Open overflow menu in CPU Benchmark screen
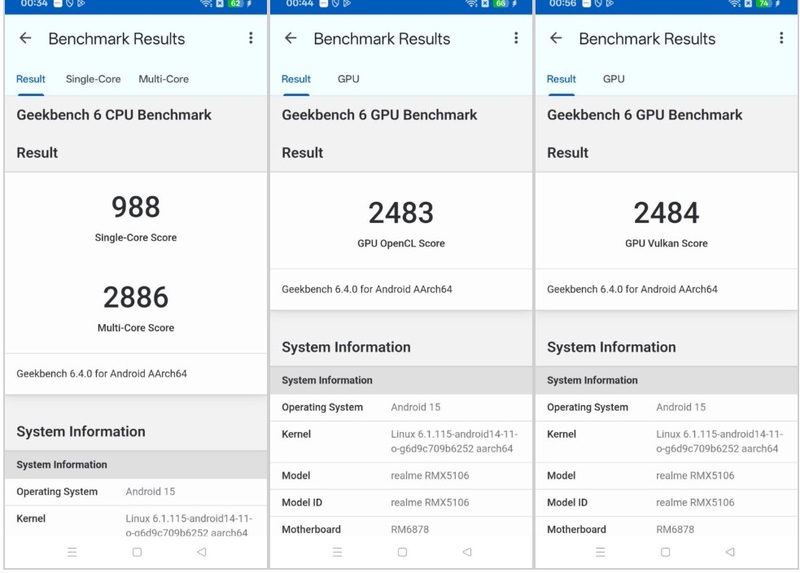This screenshot has height=573, width=800. click(251, 38)
